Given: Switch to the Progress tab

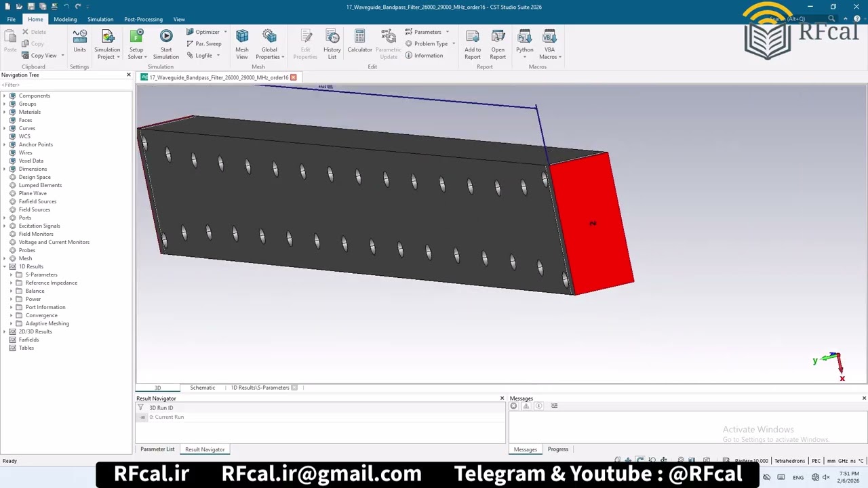Looking at the screenshot, I should [x=557, y=449].
